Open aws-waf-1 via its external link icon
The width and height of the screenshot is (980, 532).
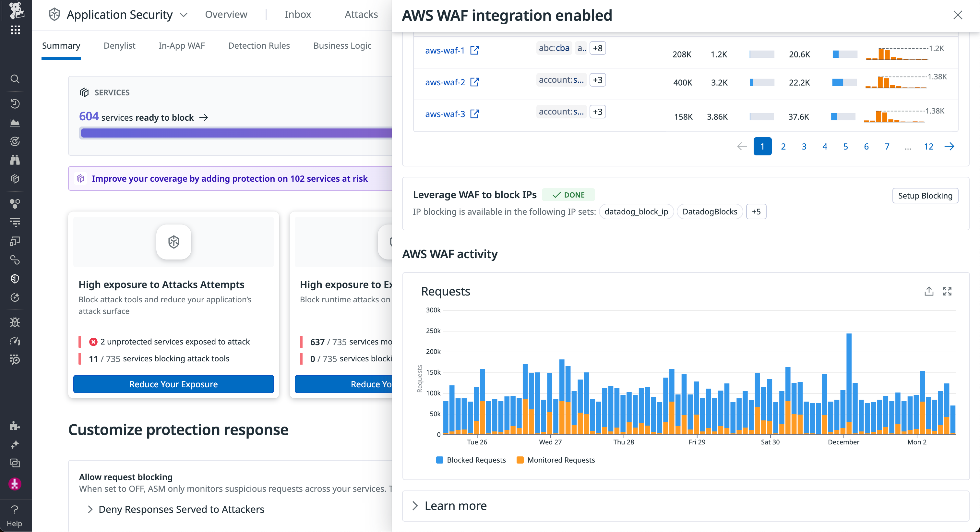point(474,50)
